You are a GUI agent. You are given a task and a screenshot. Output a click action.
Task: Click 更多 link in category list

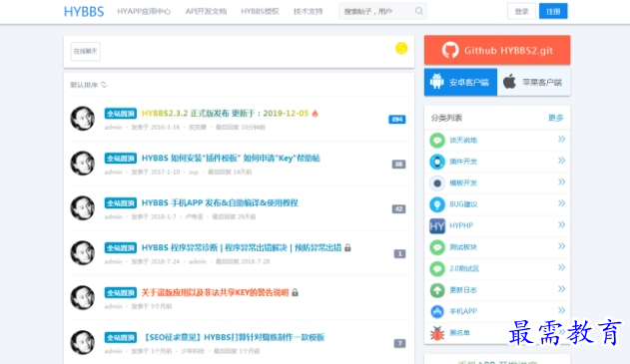tap(556, 118)
